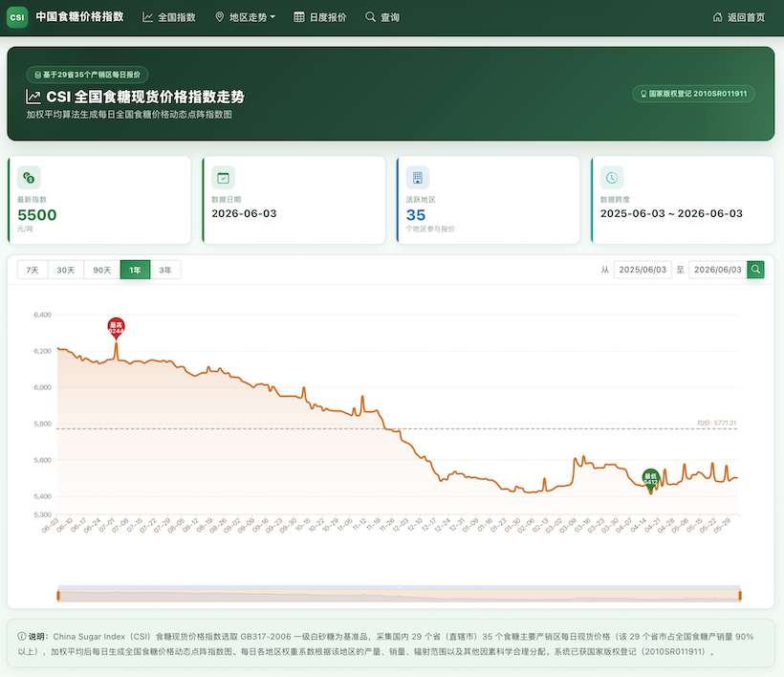Click the line-chart icon beside 全国指数
Viewport: 784px width, 677px height.
coord(147,17)
